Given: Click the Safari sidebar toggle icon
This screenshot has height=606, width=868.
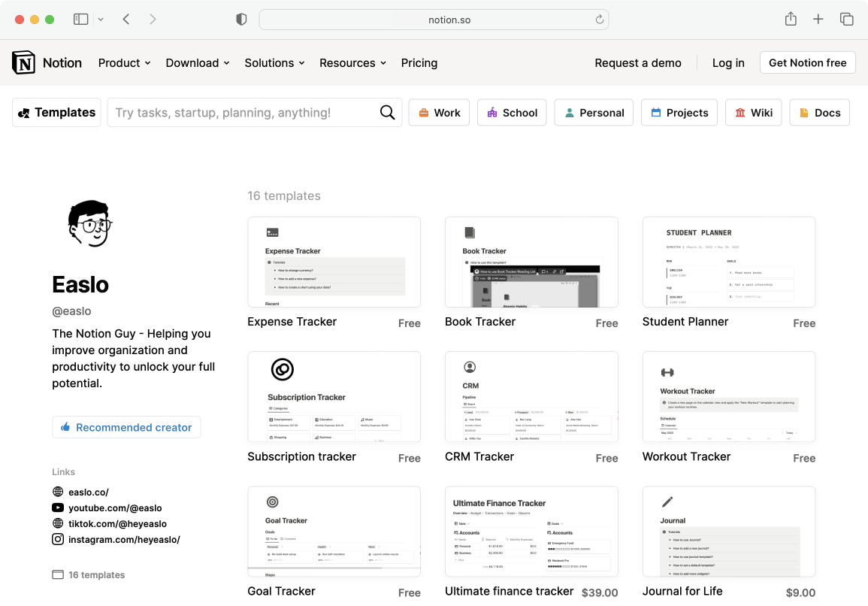Looking at the screenshot, I should (81, 20).
